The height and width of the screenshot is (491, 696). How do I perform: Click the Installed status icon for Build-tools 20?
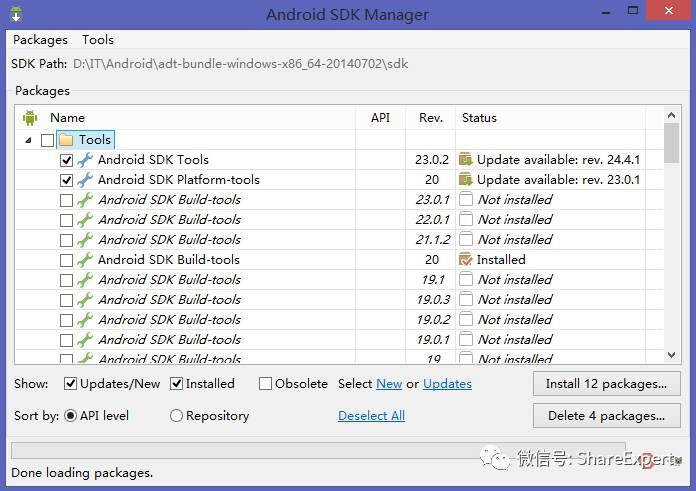point(465,260)
